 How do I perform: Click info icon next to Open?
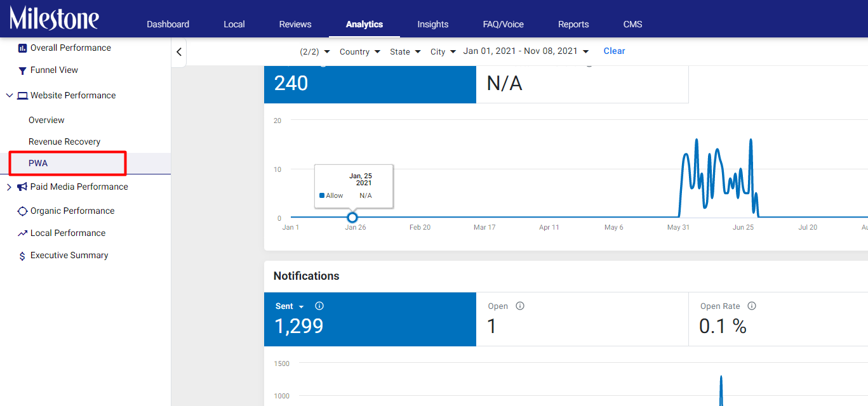[520, 306]
